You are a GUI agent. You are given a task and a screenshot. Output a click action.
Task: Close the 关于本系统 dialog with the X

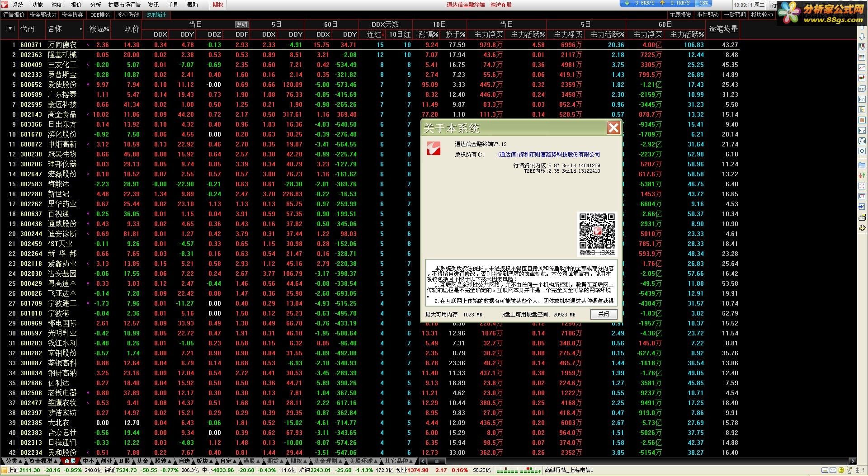(x=613, y=128)
